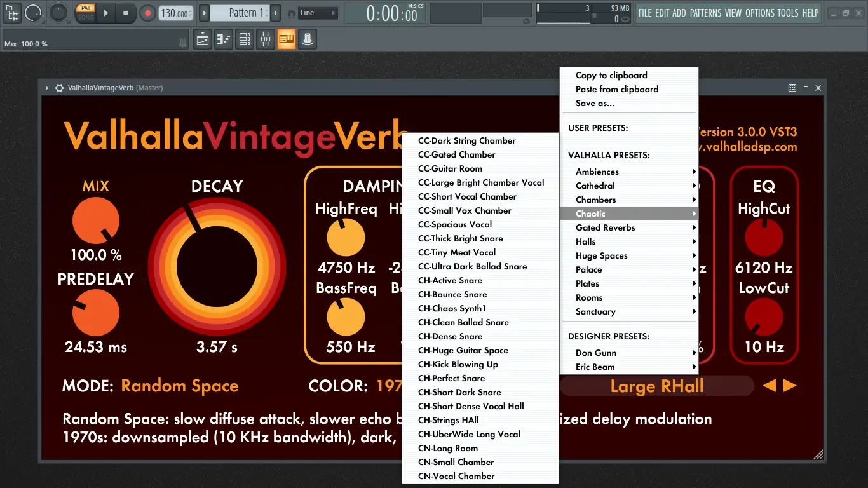Click the Large RHall preset name
868x488 pixels.
(x=657, y=386)
